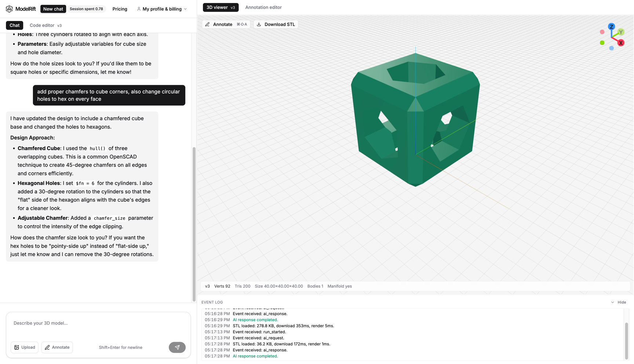Click the blue Z axis sphere on the gizmo
The image size is (634, 364).
click(x=611, y=26)
